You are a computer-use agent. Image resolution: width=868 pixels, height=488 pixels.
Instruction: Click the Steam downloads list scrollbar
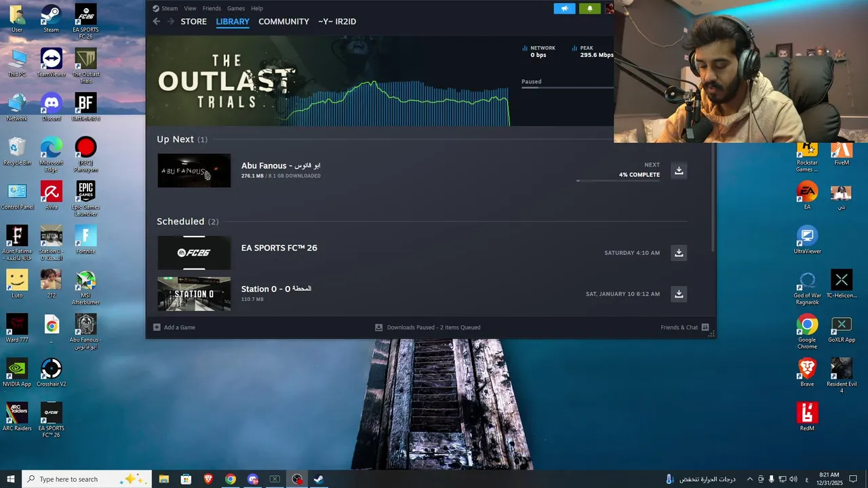(x=713, y=198)
